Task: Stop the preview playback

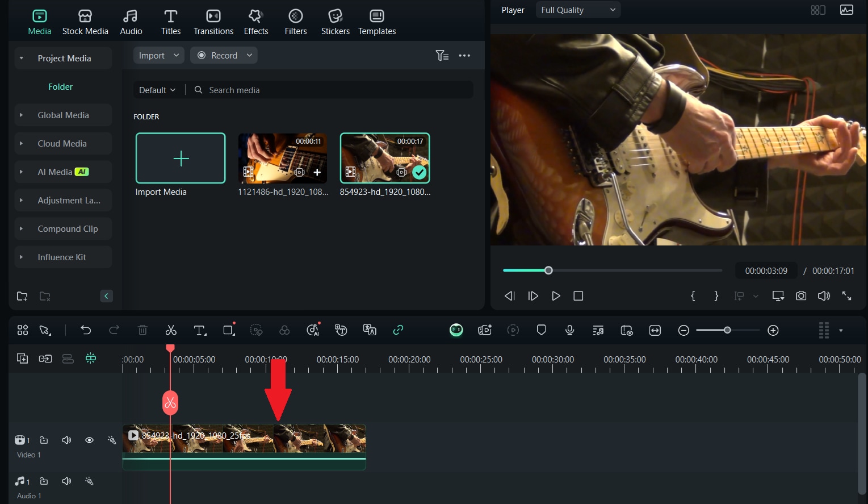Action: pos(578,295)
